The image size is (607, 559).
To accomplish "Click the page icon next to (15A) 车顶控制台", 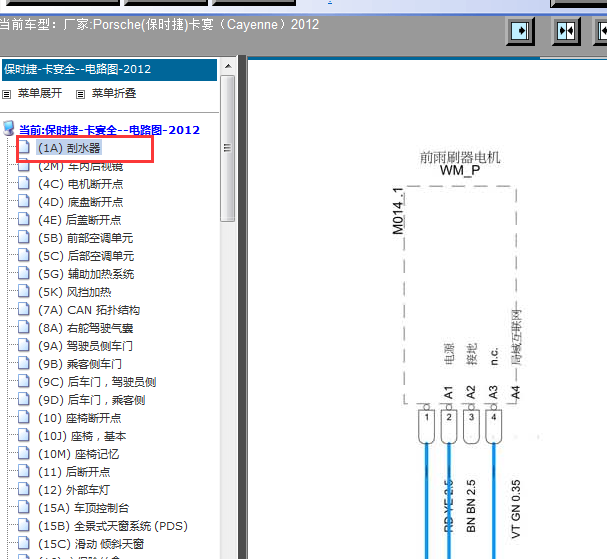I will coord(24,507).
